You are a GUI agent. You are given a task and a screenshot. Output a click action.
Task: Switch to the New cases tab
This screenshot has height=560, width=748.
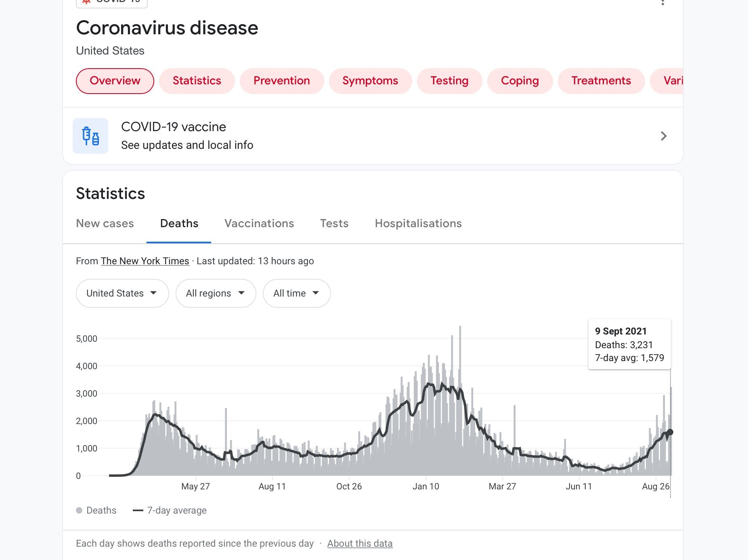tap(105, 224)
